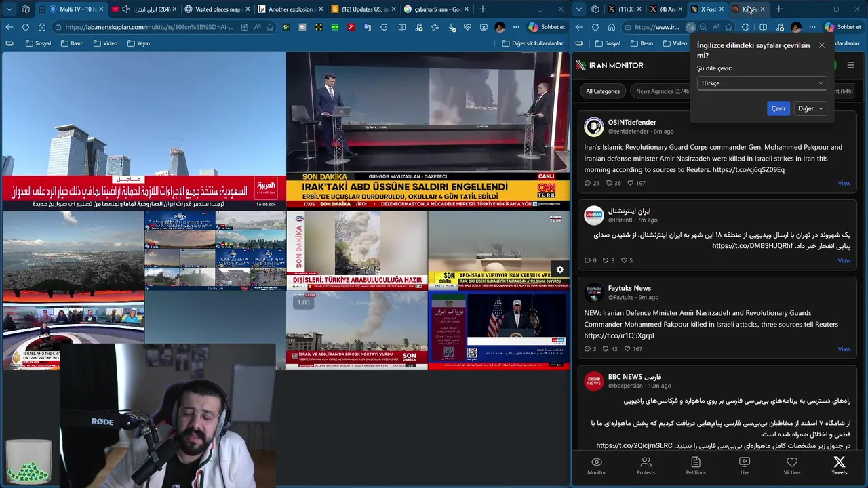This screenshot has height=488, width=868.
Task: Open Read Aloud in left browser address bar
Action: pyautogui.click(x=257, y=27)
